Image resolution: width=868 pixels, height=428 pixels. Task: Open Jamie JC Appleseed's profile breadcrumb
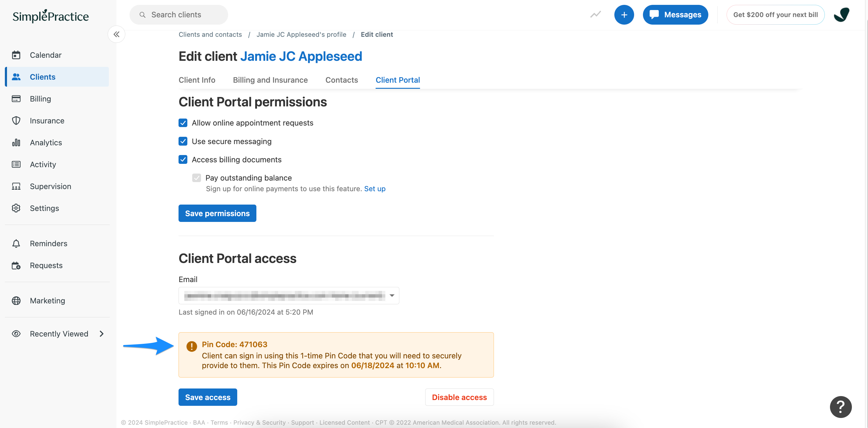tap(301, 34)
